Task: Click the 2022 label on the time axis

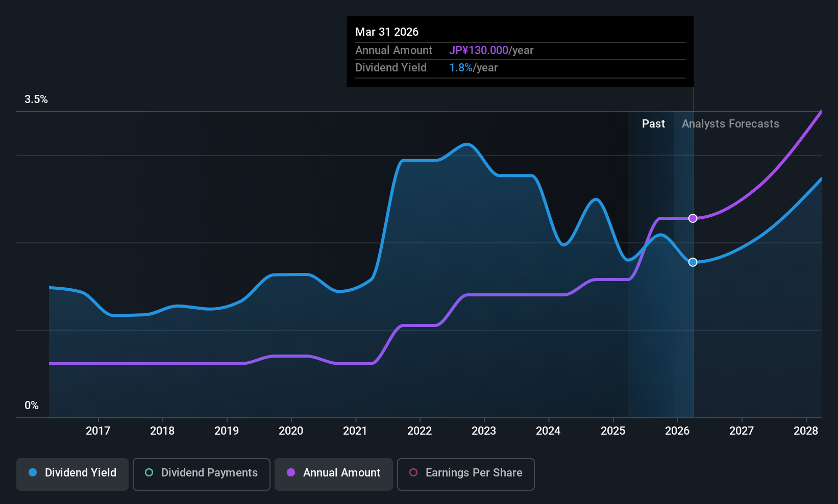Action: (x=420, y=431)
